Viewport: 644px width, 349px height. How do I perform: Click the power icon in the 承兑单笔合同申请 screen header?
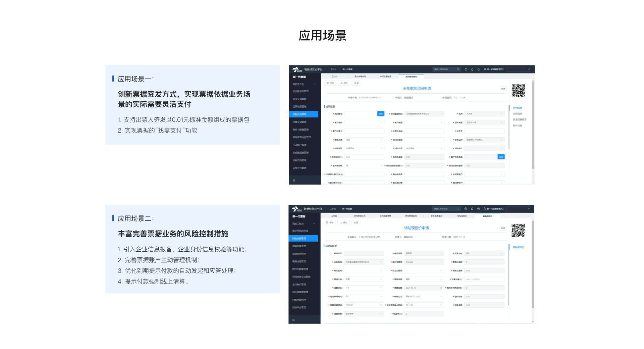tap(479, 69)
